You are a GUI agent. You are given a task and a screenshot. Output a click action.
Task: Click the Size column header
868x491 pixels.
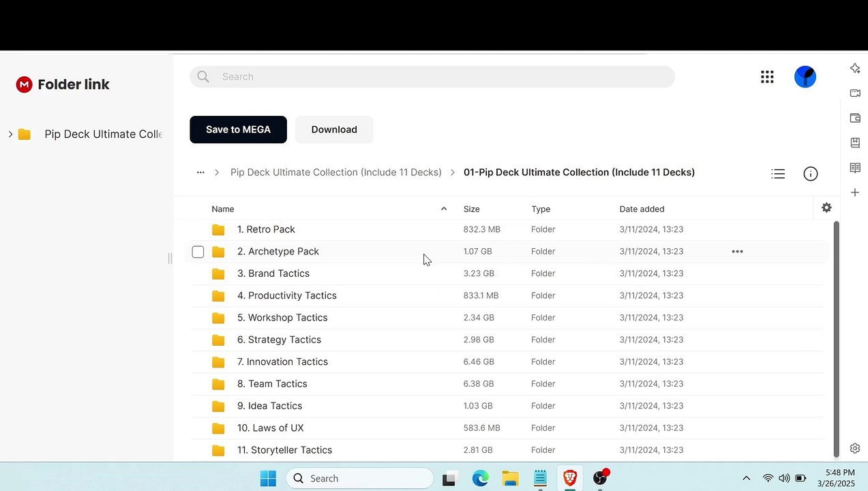coord(472,209)
